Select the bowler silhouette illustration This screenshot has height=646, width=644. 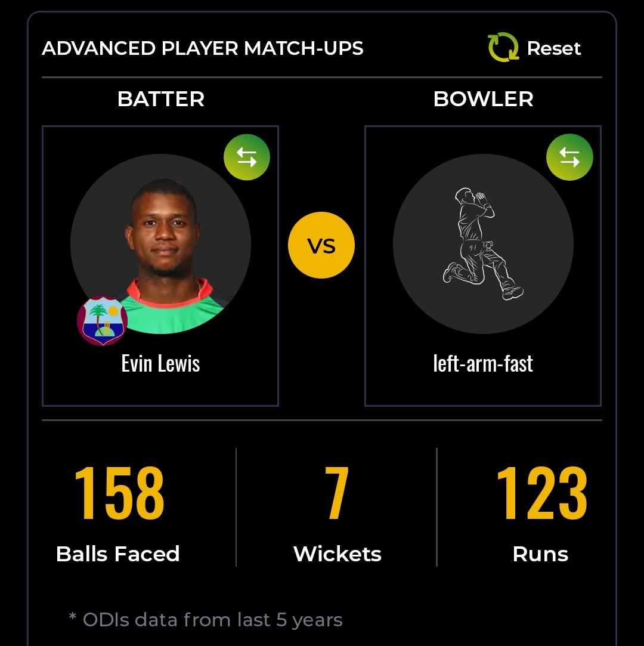(x=483, y=243)
